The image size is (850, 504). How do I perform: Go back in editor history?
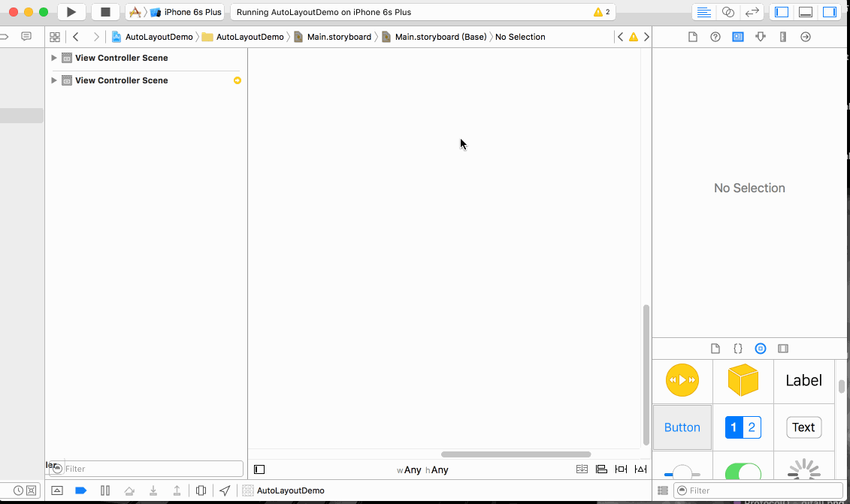click(76, 37)
